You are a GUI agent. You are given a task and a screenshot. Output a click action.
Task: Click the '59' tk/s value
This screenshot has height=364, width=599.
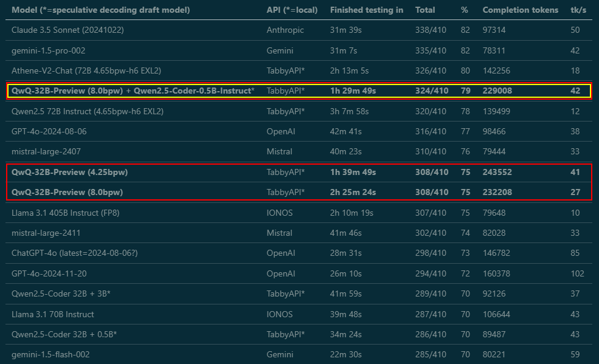pyautogui.click(x=575, y=355)
